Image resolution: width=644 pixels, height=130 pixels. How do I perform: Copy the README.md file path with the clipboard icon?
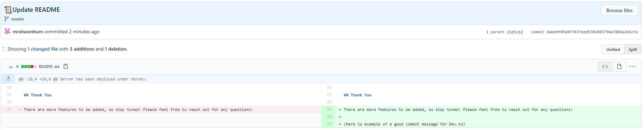(66, 66)
